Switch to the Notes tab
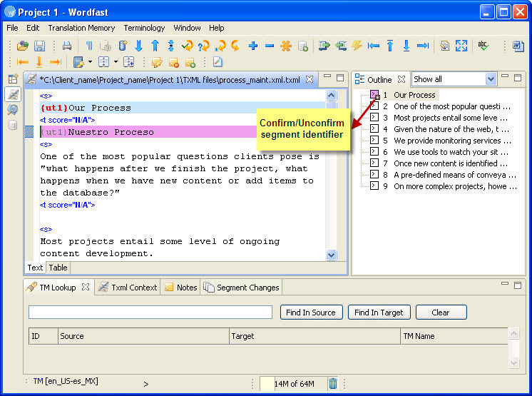532x396 pixels. tap(180, 288)
